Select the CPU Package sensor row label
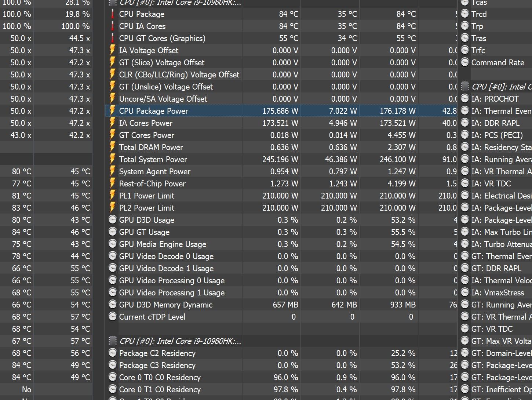Viewport: 532px width, 400px height. pyautogui.click(x=142, y=14)
